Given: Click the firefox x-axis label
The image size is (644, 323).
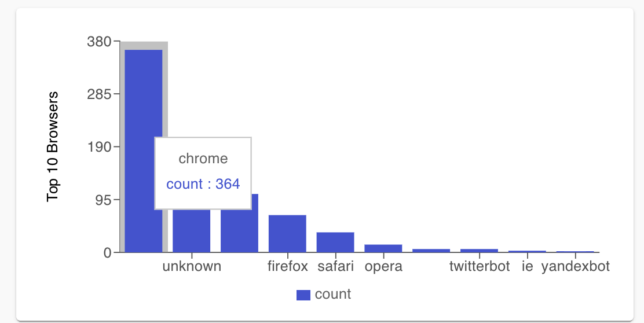Looking at the screenshot, I should point(288,267).
